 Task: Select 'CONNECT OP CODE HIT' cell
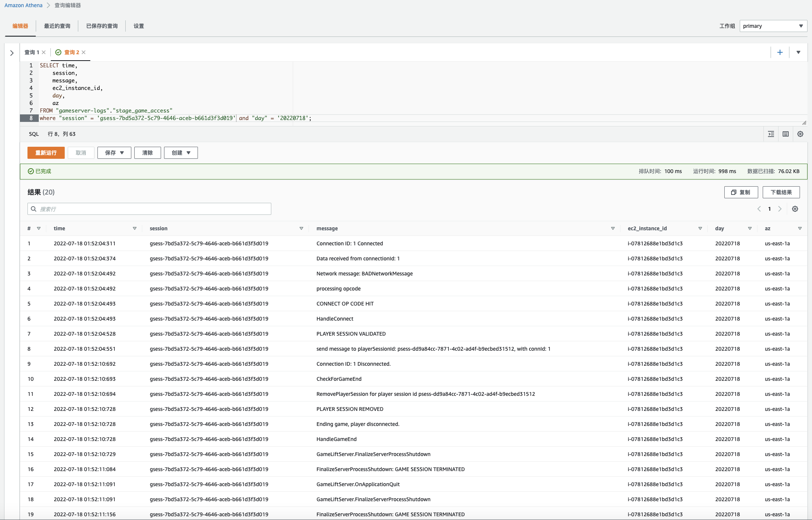345,304
